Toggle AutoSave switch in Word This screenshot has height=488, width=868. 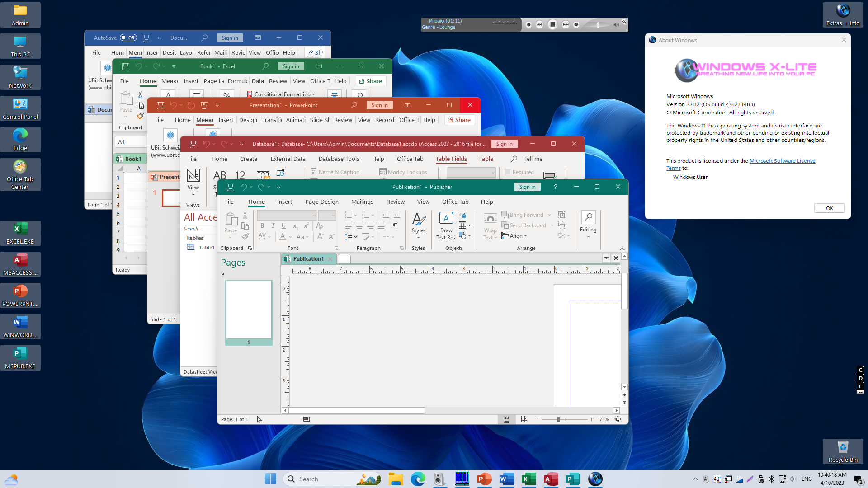coord(128,38)
